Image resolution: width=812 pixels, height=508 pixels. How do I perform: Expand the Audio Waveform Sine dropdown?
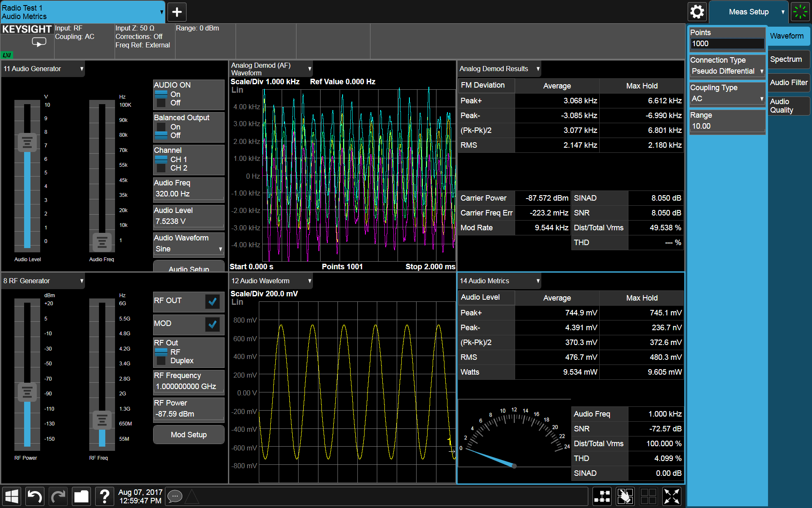(189, 249)
